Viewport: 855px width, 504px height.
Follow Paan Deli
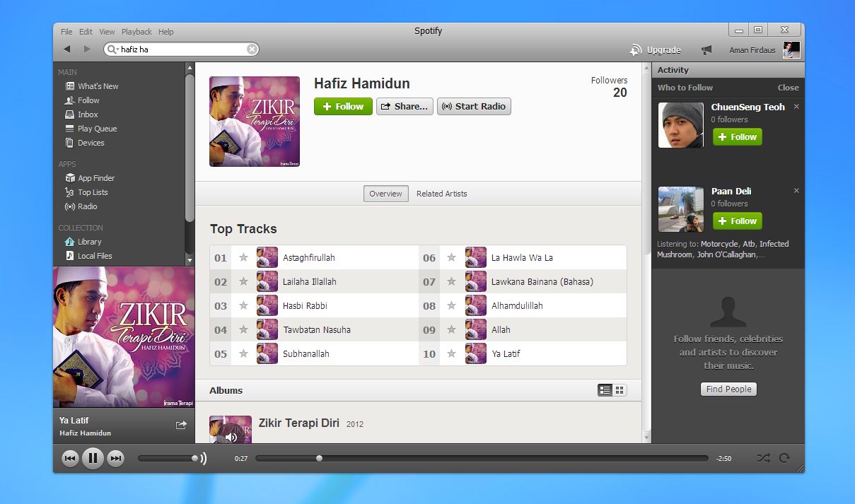point(738,221)
